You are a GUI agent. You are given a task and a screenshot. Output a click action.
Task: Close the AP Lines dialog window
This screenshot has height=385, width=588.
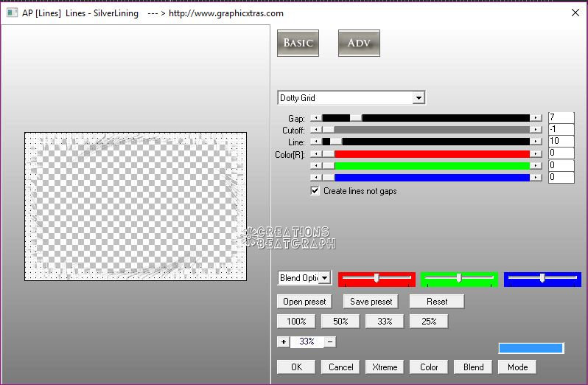point(575,13)
